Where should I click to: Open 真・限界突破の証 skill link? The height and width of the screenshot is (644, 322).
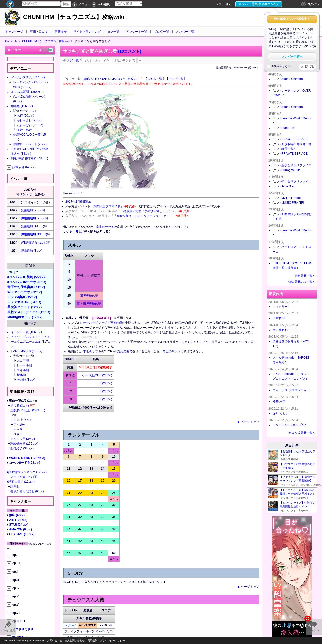pos(89,304)
